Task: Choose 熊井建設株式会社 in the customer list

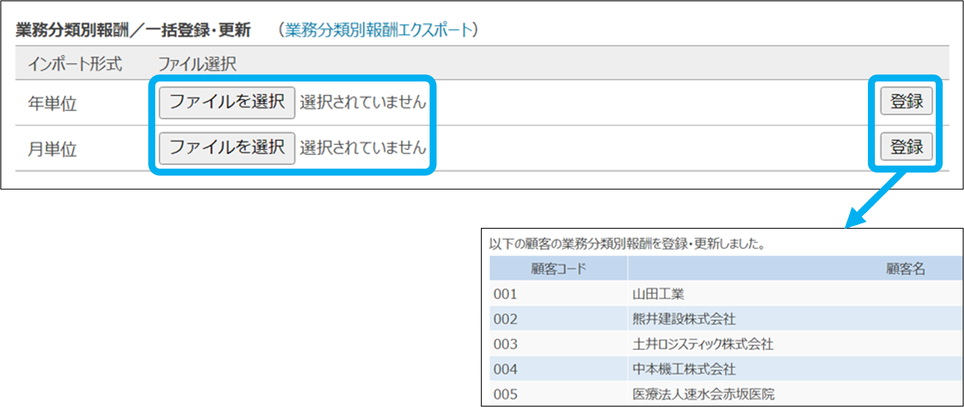Action: [x=683, y=319]
